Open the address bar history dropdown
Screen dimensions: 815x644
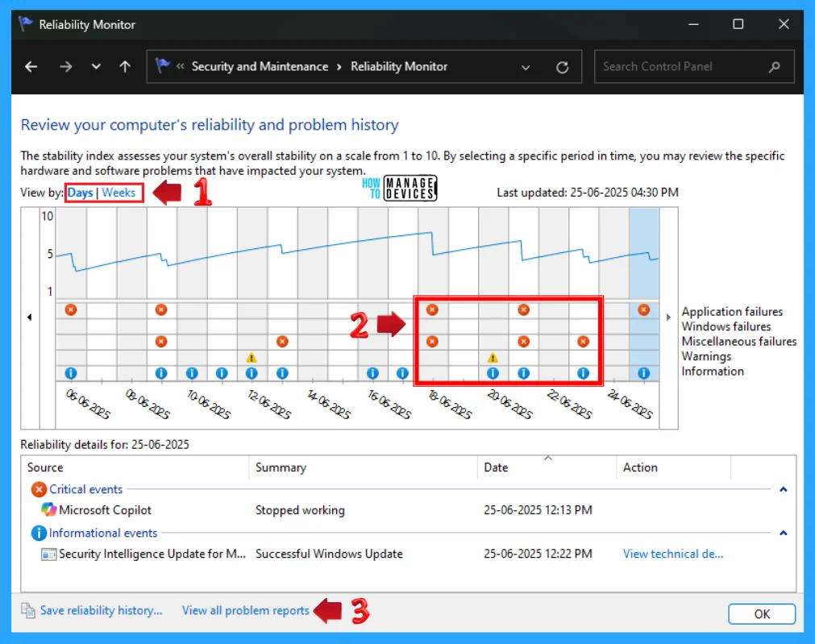tap(526, 67)
